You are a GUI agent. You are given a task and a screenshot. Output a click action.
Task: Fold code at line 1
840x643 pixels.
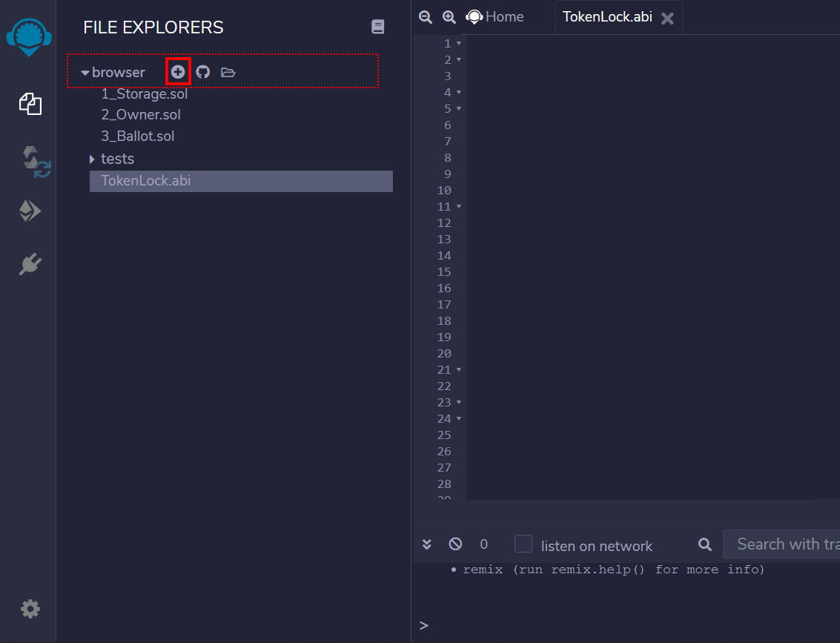pos(459,44)
